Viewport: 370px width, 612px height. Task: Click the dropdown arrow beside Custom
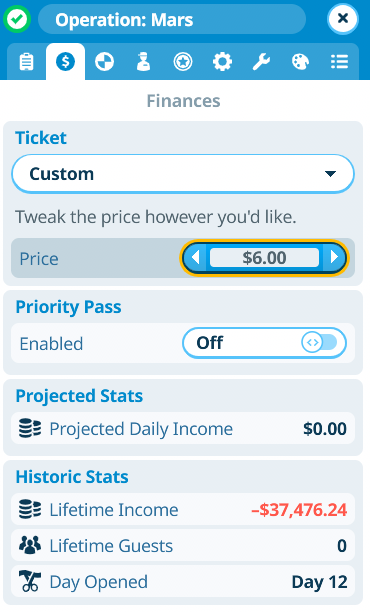pyautogui.click(x=330, y=174)
